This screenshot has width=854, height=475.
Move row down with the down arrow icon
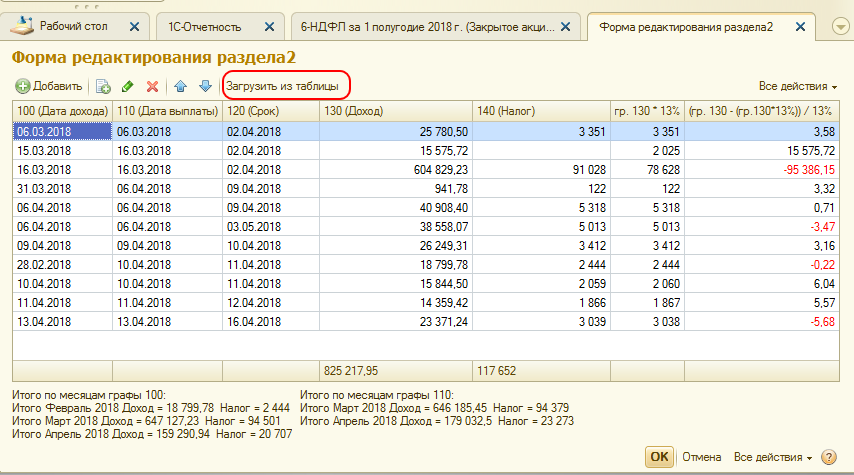pyautogui.click(x=205, y=87)
